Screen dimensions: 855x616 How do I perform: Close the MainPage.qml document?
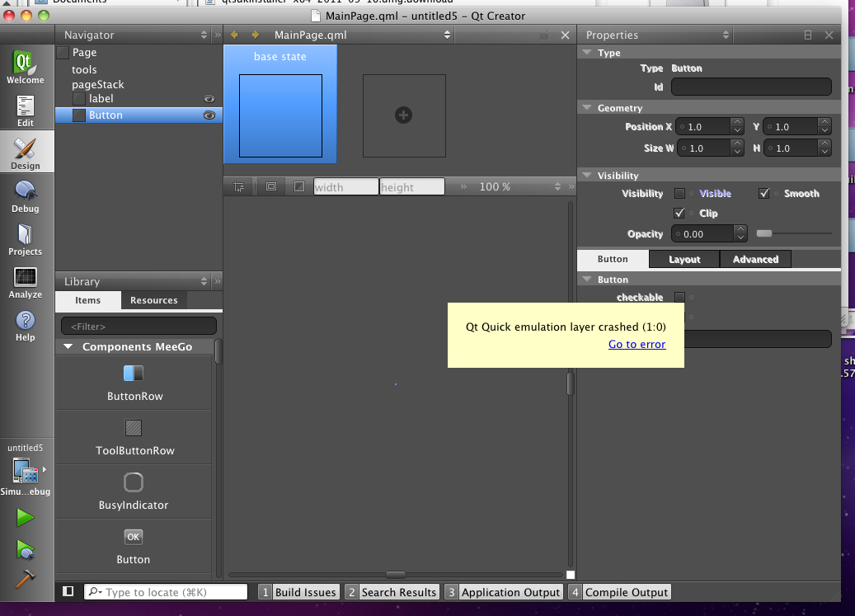click(565, 35)
